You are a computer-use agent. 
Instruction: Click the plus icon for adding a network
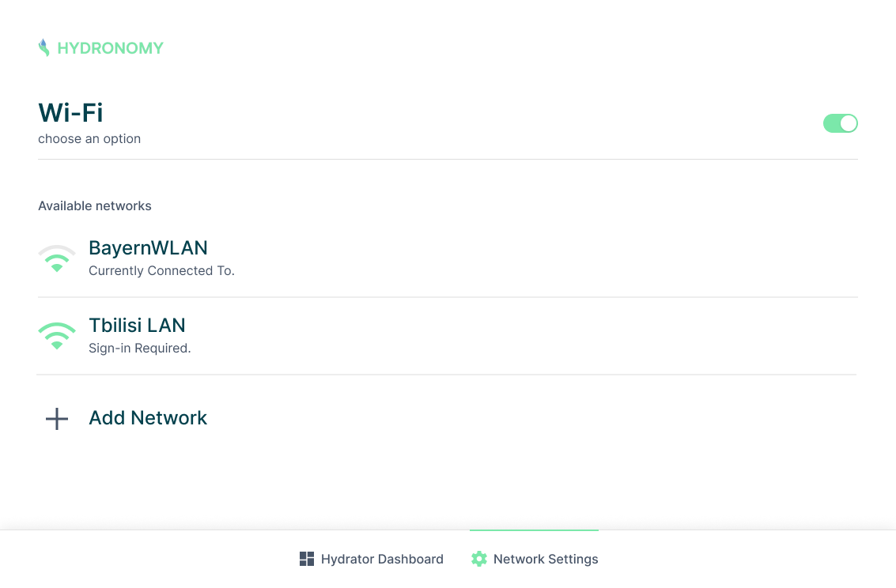point(57,419)
